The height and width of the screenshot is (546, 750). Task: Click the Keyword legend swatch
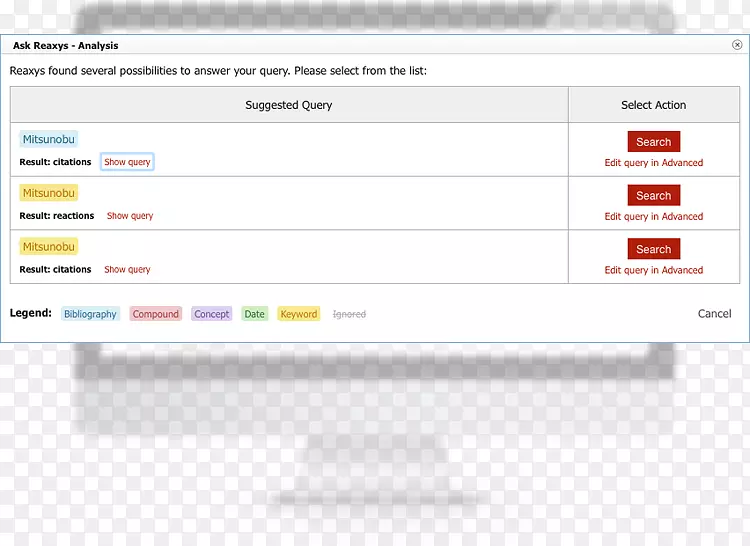[298, 314]
